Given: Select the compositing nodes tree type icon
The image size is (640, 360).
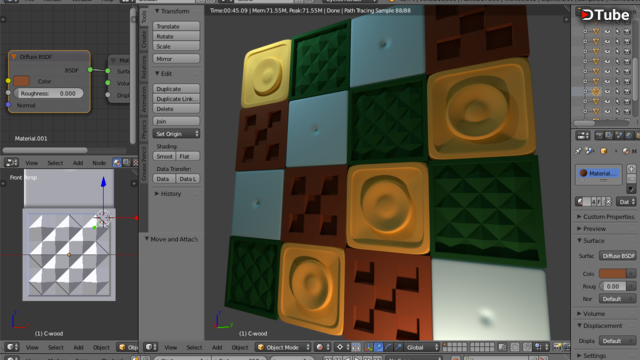Looking at the screenshot, I should pyautogui.click(x=126, y=162).
